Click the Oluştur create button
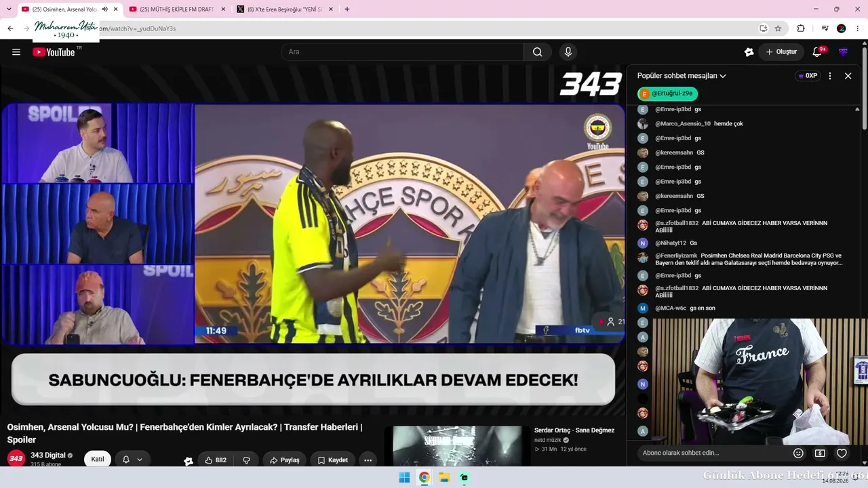Viewport: 868px width, 488px height. [781, 52]
